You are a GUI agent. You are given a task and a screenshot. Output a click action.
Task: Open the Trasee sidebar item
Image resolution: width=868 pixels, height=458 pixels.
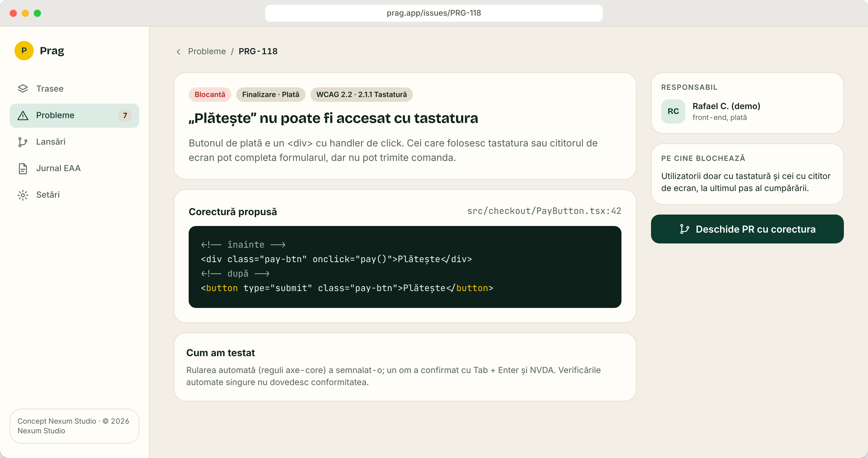[74, 89]
